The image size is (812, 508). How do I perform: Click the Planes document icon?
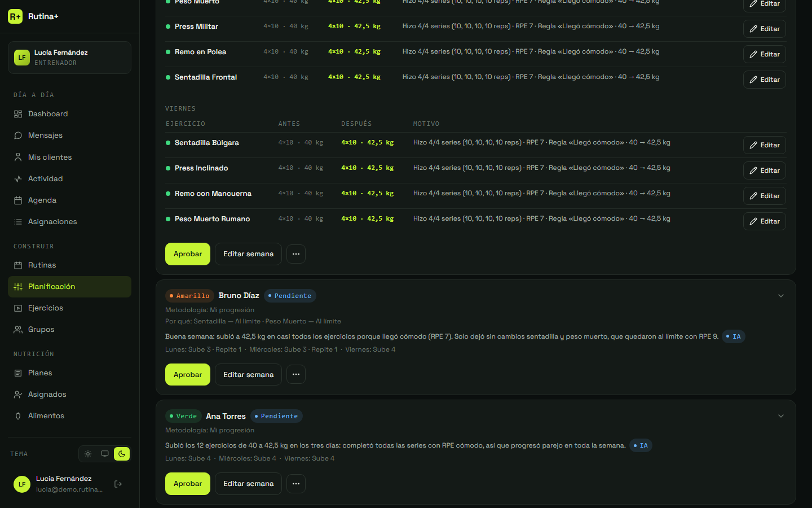tap(18, 373)
